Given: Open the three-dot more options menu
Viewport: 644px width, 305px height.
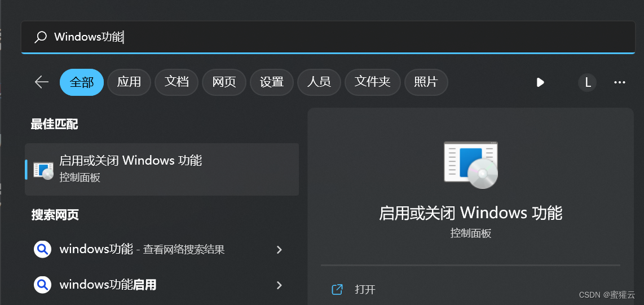Looking at the screenshot, I should click(x=619, y=82).
